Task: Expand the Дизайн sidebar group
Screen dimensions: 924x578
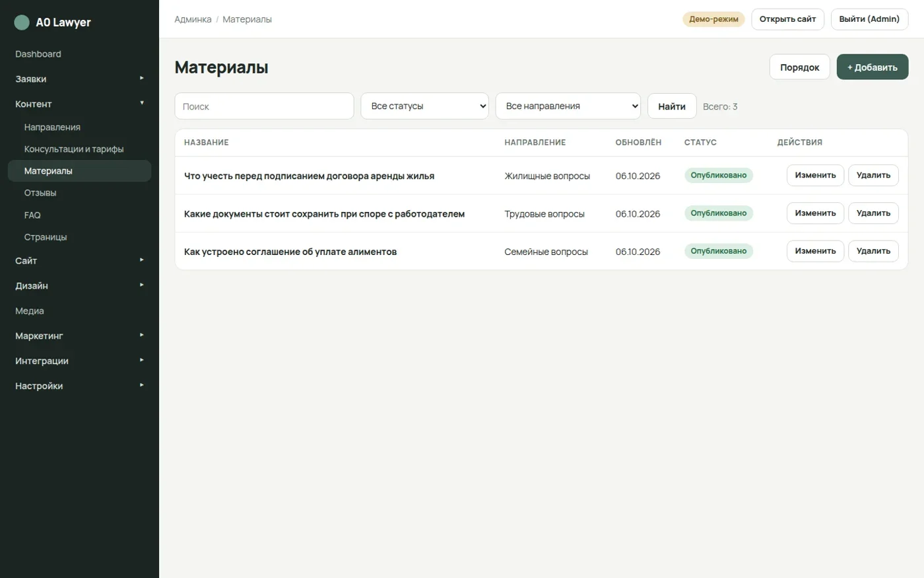Action: [x=79, y=285]
